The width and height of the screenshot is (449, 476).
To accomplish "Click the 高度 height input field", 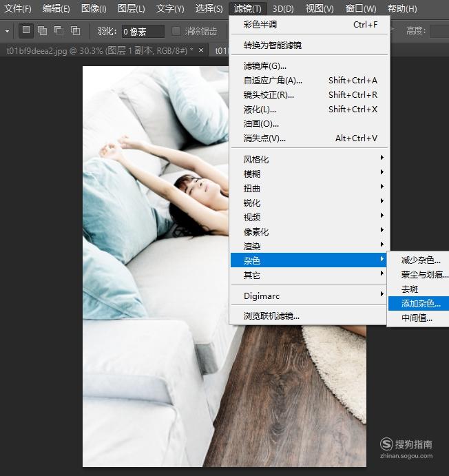I will pyautogui.click(x=439, y=31).
